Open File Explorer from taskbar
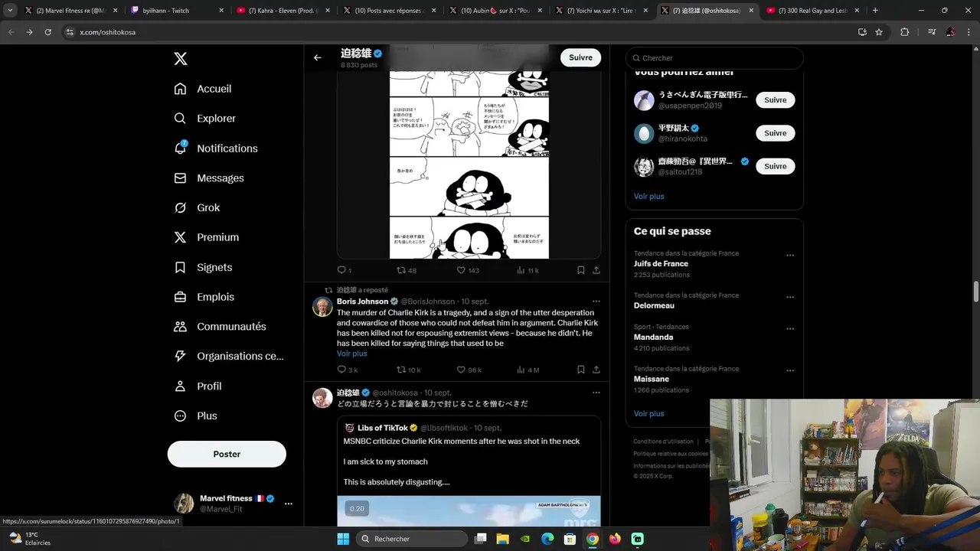Screen dimensions: 980x551 (x=502, y=539)
